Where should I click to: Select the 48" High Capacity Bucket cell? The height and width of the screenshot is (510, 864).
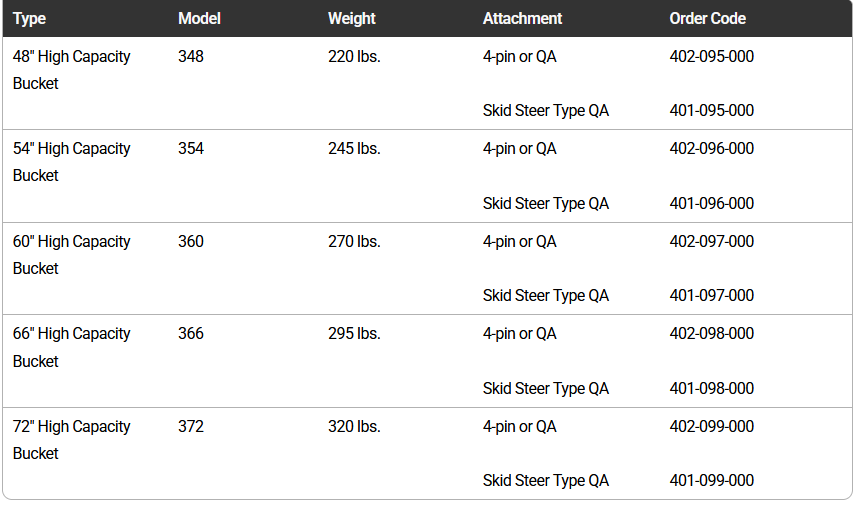coord(72,70)
